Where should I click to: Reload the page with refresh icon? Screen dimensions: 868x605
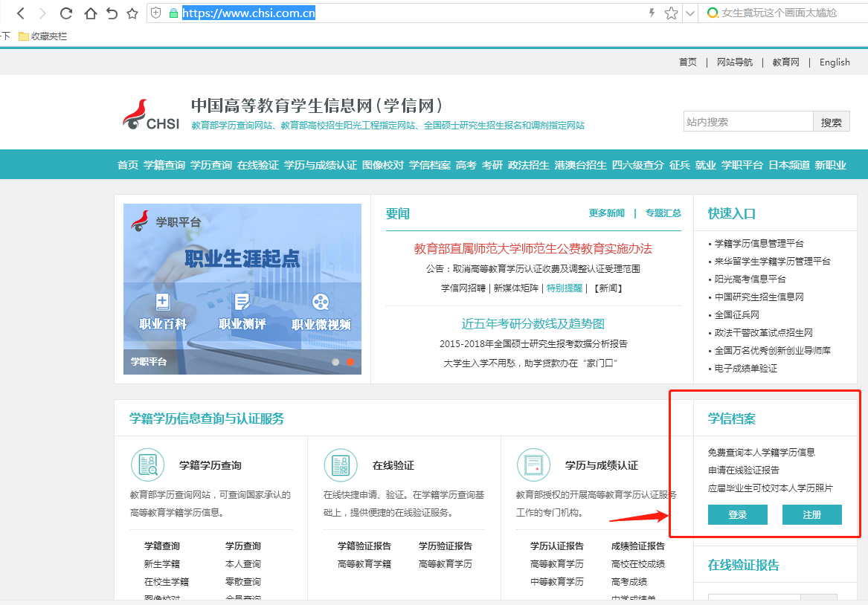tap(66, 13)
